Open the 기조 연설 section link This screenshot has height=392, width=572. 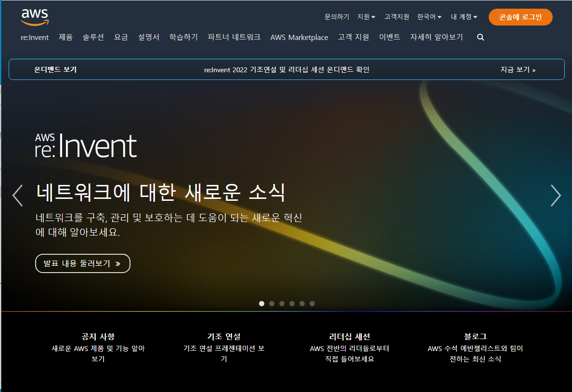point(224,337)
